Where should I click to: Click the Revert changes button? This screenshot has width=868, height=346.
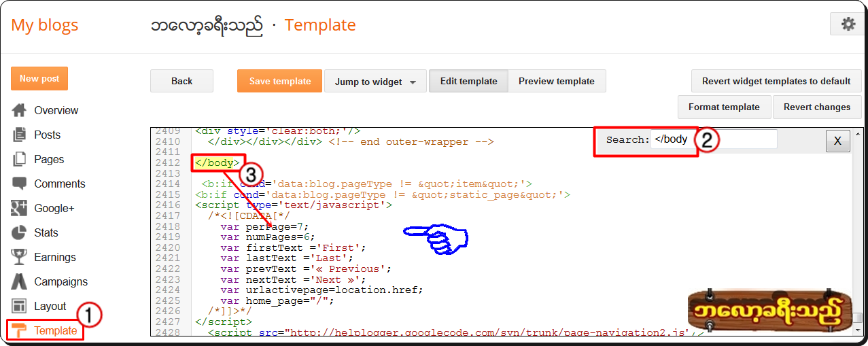[817, 107]
